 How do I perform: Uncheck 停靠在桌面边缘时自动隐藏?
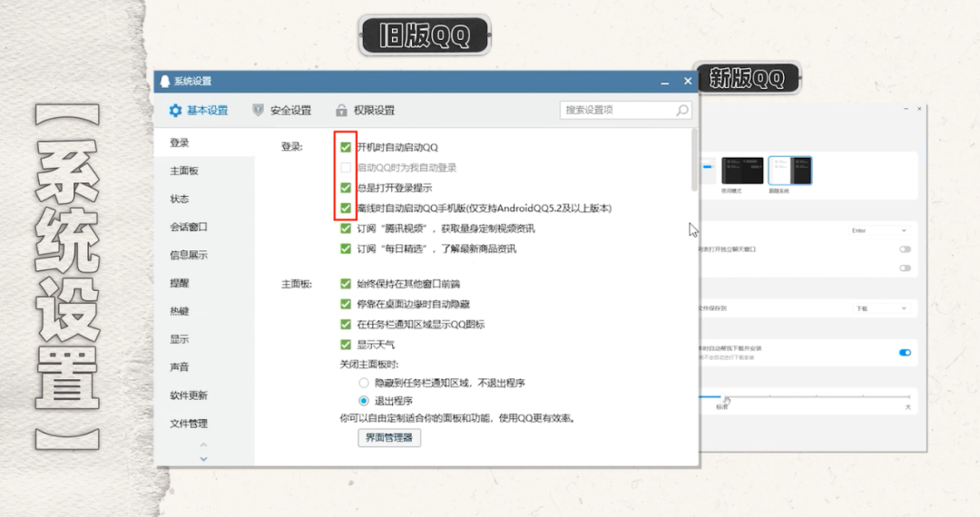coord(346,304)
